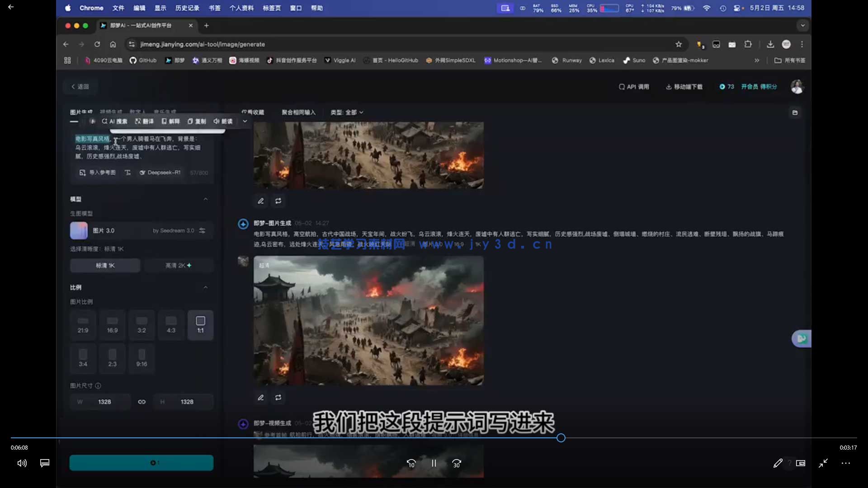The width and height of the screenshot is (868, 488).
Task: Open the GitHub bookmark
Action: pyautogui.click(x=143, y=61)
